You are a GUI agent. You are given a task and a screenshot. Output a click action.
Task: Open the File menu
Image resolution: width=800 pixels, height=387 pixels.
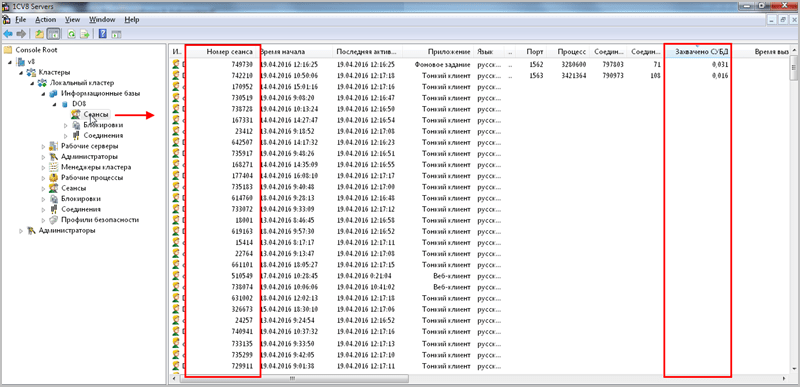20,20
